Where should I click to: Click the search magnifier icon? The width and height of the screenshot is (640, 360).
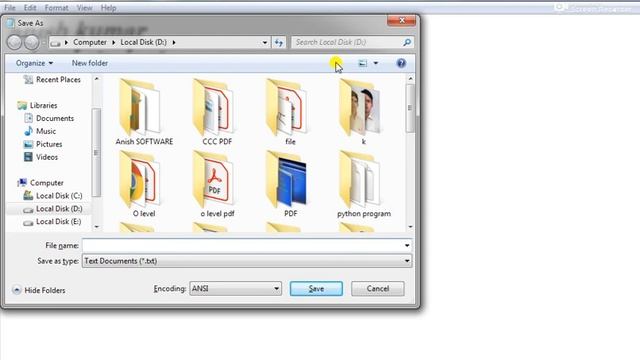(407, 42)
